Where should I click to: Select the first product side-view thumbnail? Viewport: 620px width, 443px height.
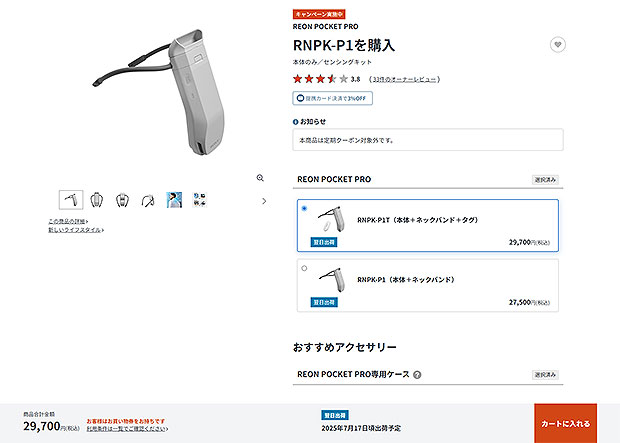[71, 200]
